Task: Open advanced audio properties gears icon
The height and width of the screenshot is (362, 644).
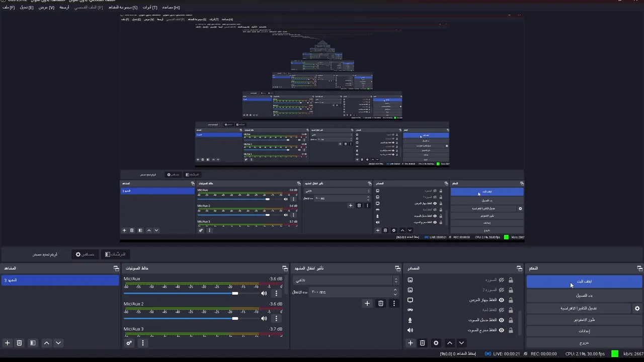Action: tap(129, 343)
